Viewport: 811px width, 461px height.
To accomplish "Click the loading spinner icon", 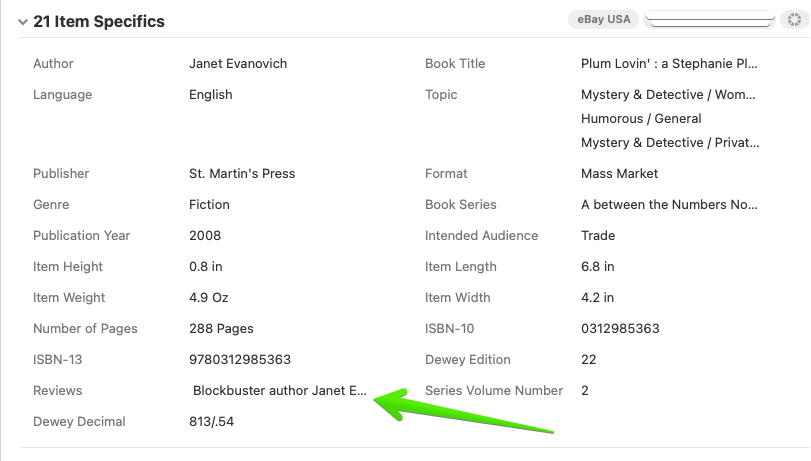I will tap(795, 20).
